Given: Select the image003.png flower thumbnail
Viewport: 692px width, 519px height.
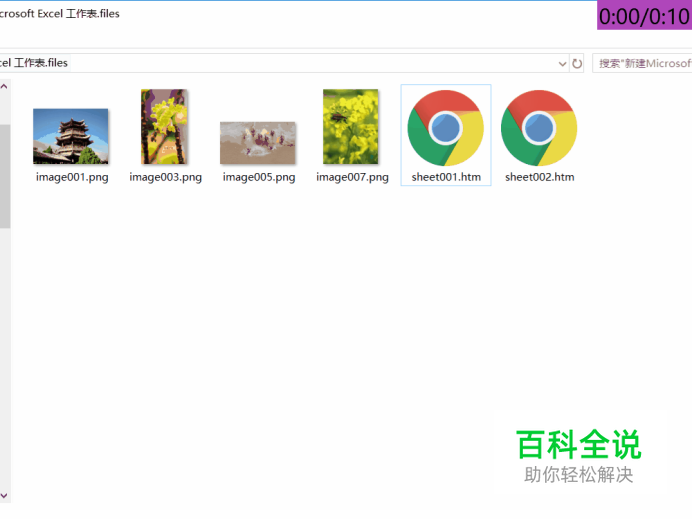Looking at the screenshot, I should pos(164,127).
